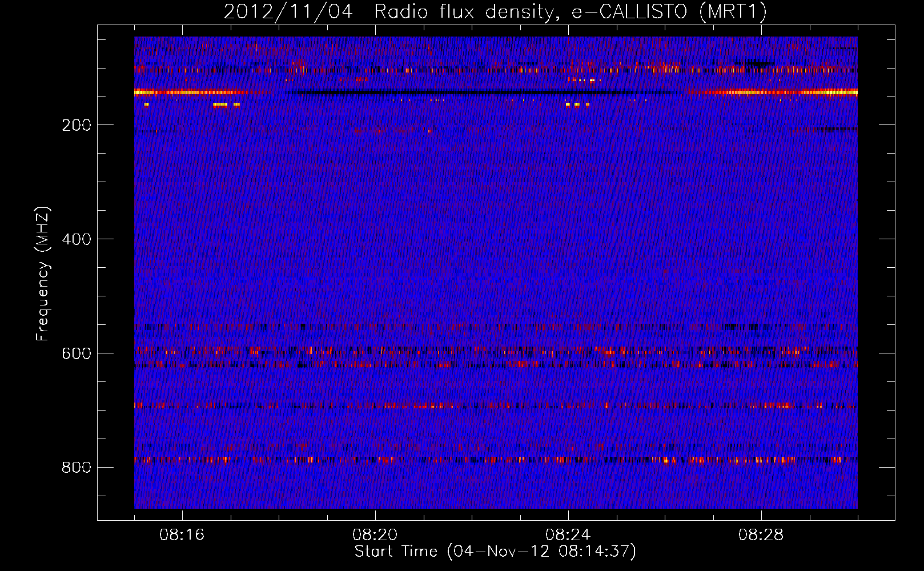Click the plot title '2012/11/04 Radio flux density, e-CALLISTO (MRT1)'
This screenshot has height=571, width=924.
(x=495, y=11)
